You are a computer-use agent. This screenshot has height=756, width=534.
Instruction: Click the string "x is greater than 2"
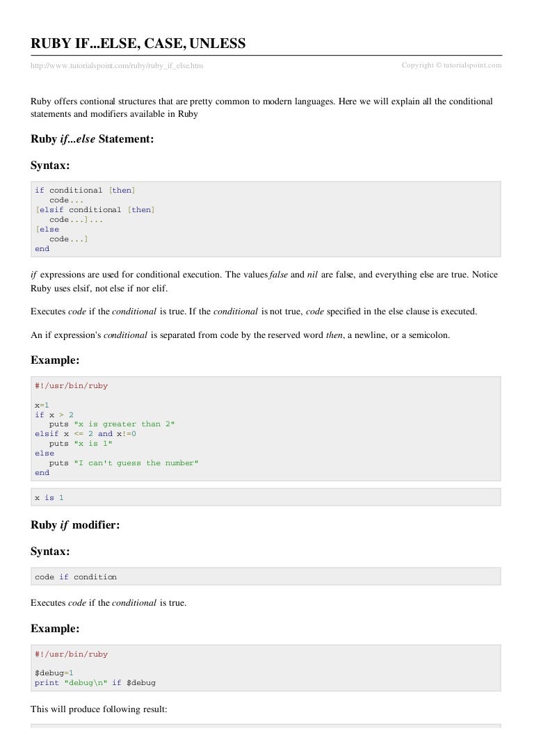124,424
